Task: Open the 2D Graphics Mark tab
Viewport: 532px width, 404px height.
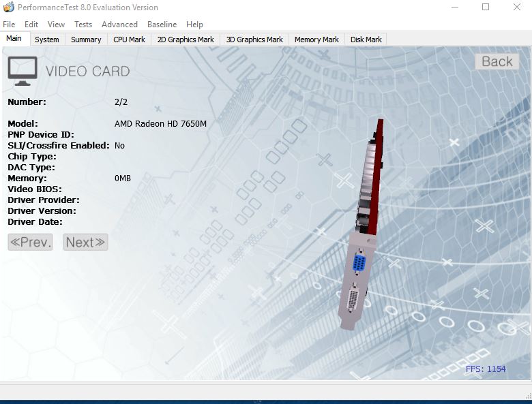Action: [x=186, y=40]
